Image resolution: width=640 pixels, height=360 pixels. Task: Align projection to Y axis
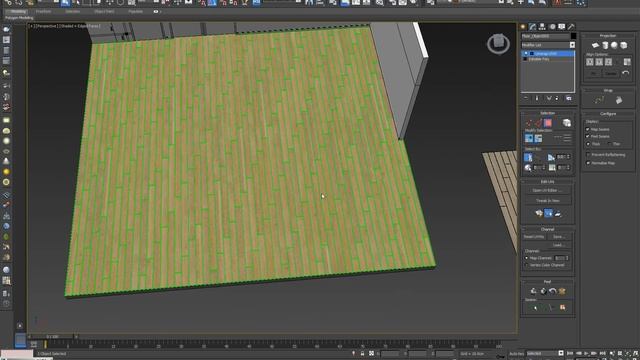599,62
